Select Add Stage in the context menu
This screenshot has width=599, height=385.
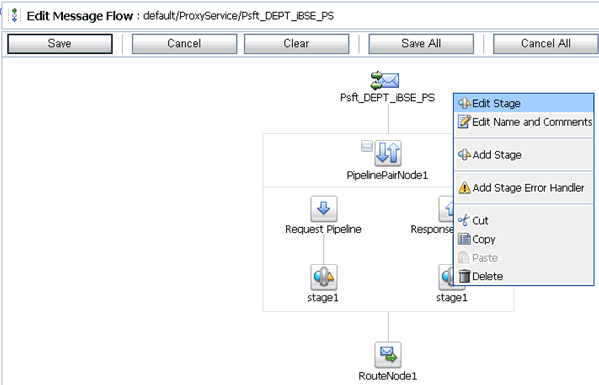[523, 155]
